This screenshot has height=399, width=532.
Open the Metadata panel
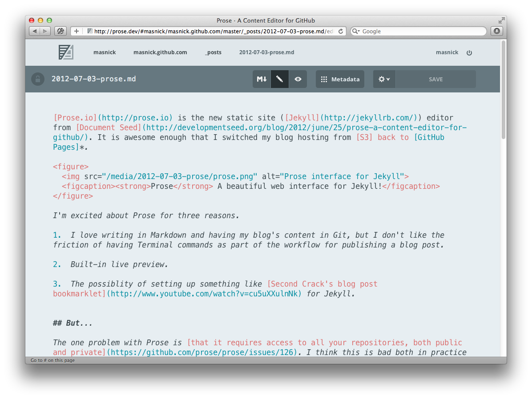tap(340, 79)
